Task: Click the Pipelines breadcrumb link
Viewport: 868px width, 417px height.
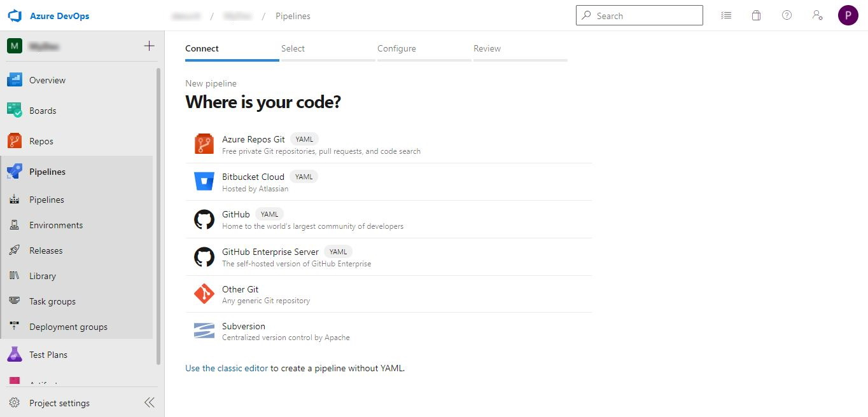Action: pos(293,16)
